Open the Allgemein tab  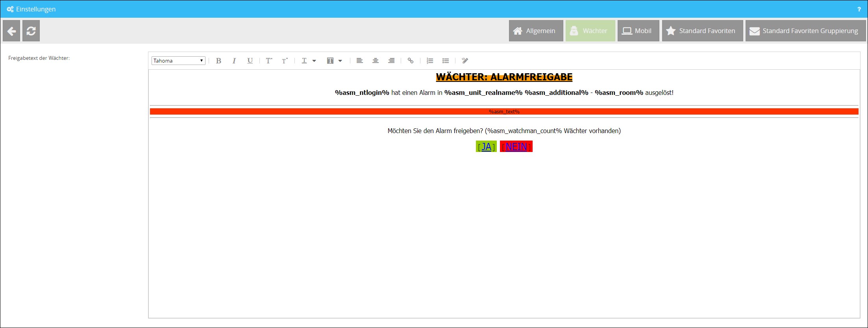pos(536,31)
